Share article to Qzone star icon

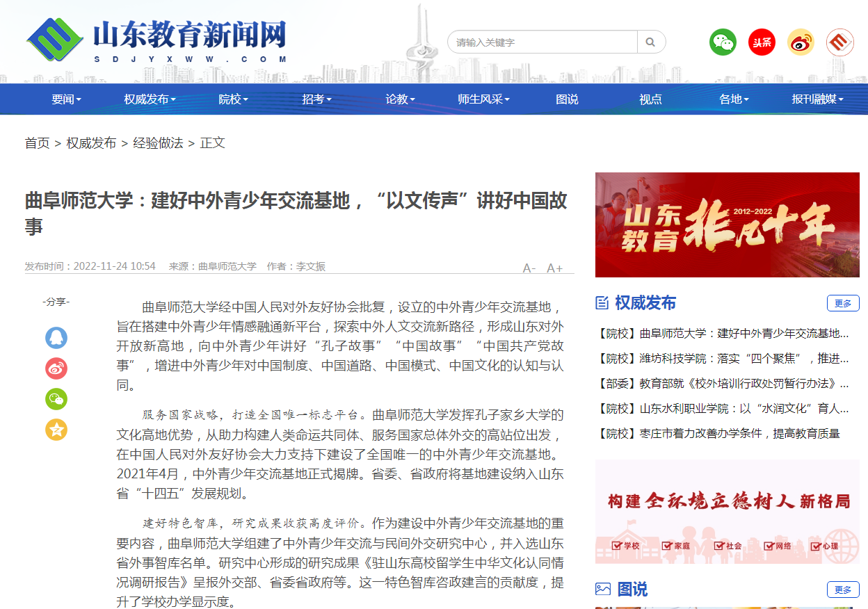pos(56,430)
